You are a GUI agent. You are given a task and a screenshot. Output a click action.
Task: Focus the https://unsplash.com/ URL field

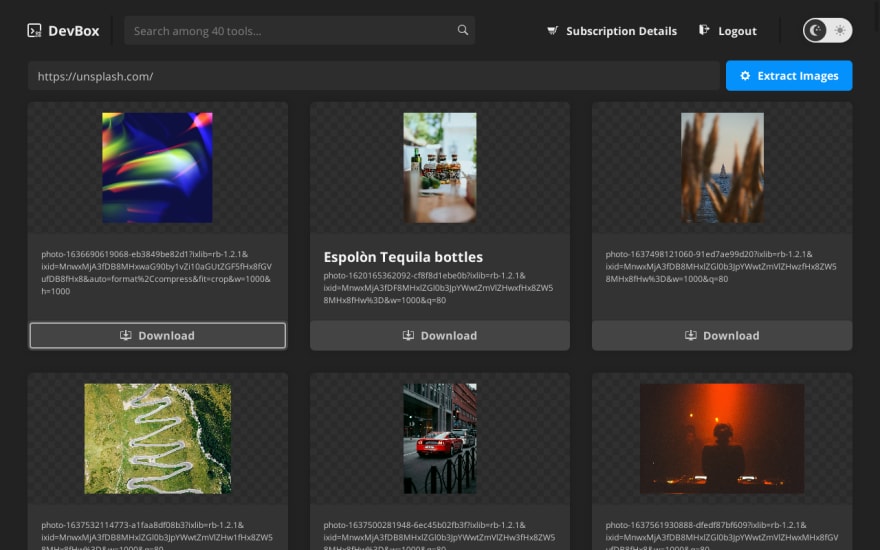(x=373, y=76)
